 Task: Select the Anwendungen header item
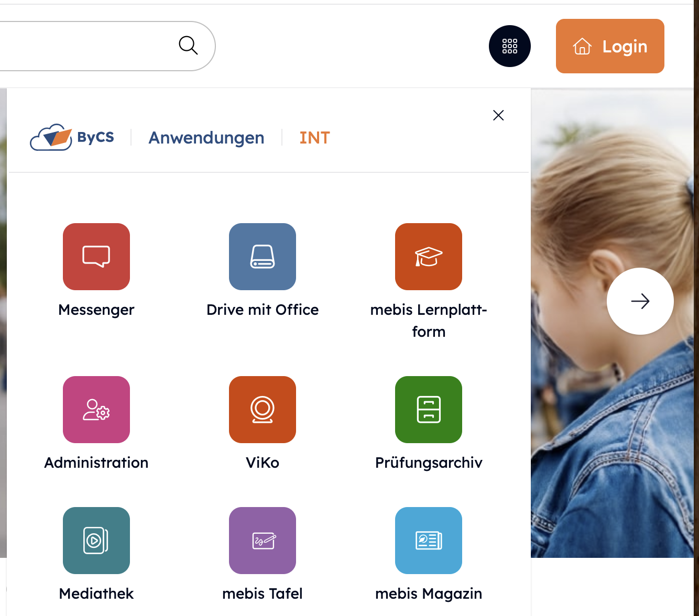[206, 138]
